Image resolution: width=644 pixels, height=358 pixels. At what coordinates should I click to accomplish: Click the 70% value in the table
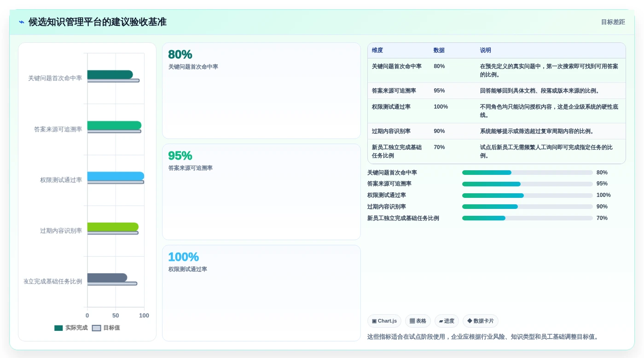point(439,147)
